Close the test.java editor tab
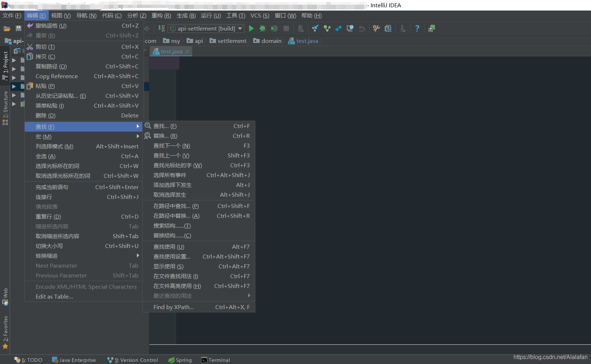 point(187,52)
